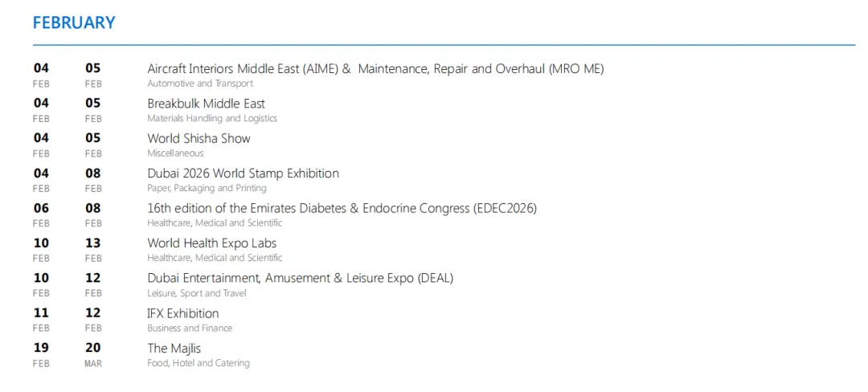This screenshot has height=392, width=868.
Task: Click the Automotive and Transport category label
Action: [199, 84]
